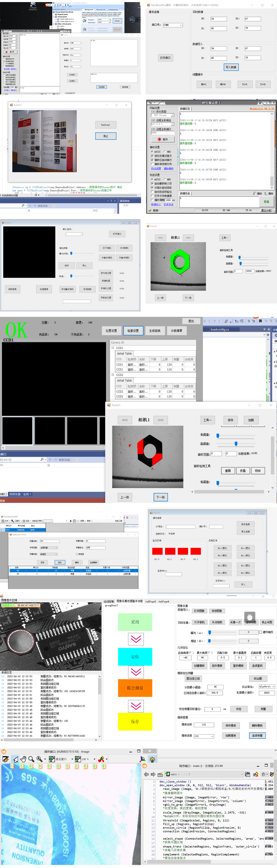The height and width of the screenshot is (868, 277).
Task: Click 打开串口 button in ModbusRtu window
Action: pyautogui.click(x=165, y=58)
